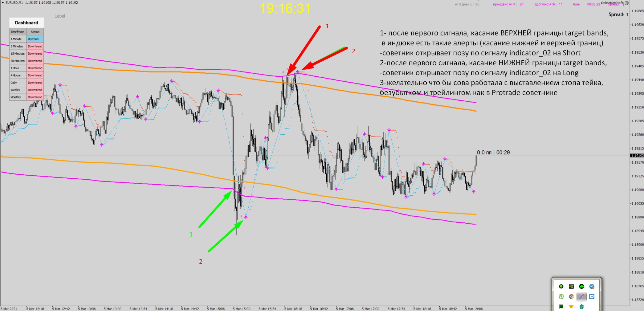
Task: Click the orange W tray icon
Action: (x=571, y=307)
